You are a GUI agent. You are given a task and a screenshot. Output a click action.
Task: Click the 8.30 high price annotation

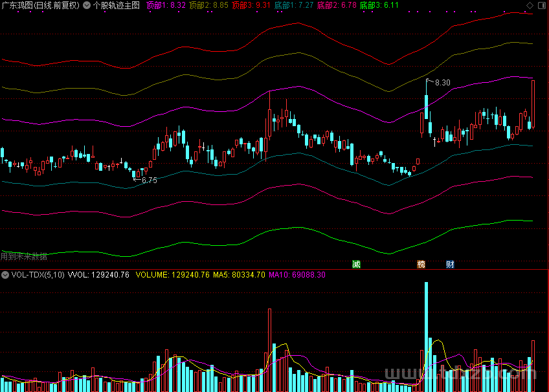coord(443,83)
